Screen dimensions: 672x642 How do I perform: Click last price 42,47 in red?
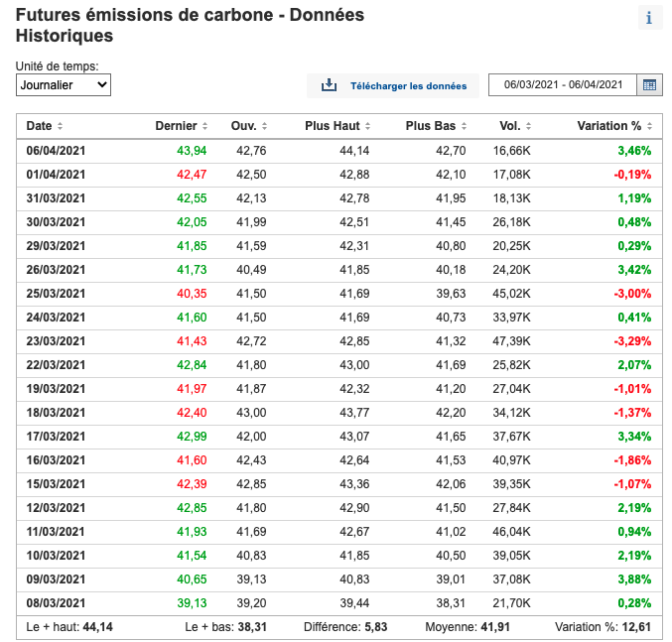[x=192, y=175]
